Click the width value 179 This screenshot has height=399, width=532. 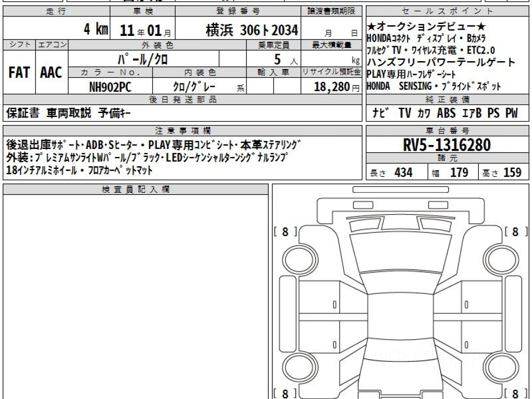click(x=459, y=172)
